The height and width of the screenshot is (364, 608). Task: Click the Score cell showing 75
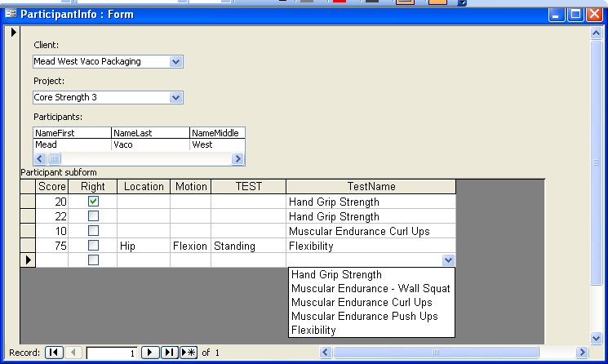click(52, 246)
